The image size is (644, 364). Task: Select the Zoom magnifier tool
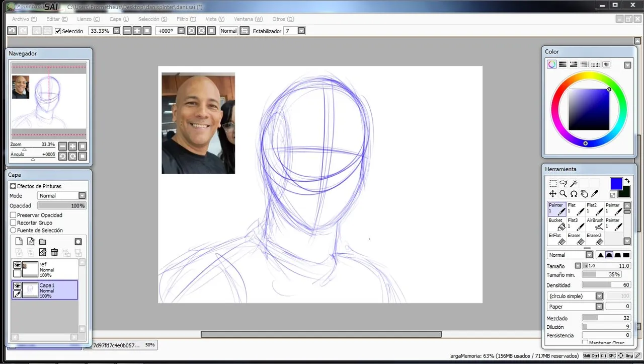(563, 194)
